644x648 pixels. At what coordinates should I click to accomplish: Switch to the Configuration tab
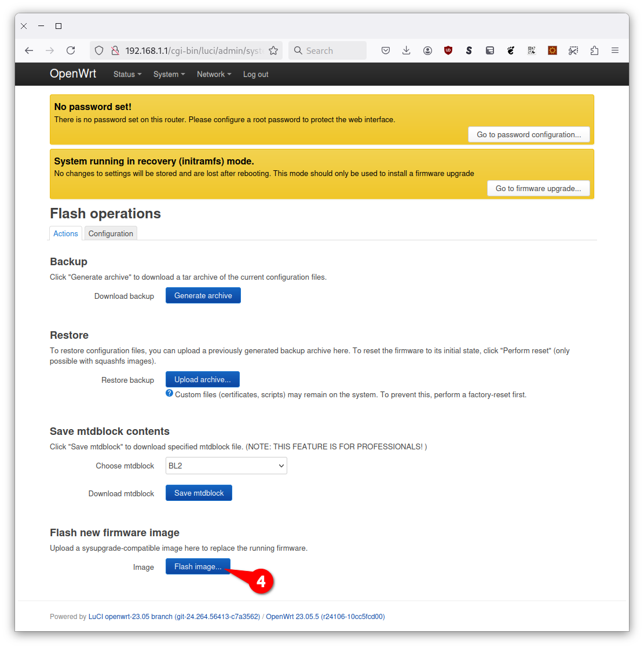[x=111, y=233]
